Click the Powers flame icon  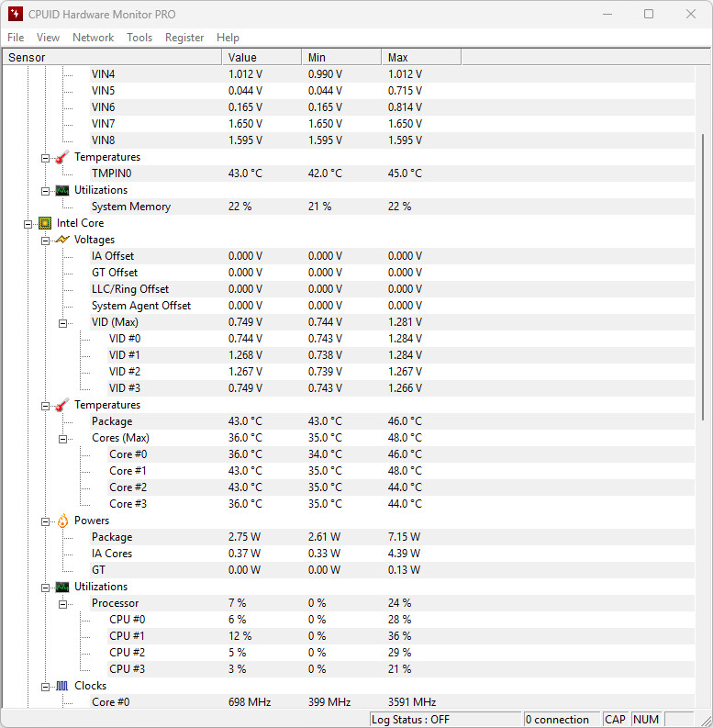point(62,521)
